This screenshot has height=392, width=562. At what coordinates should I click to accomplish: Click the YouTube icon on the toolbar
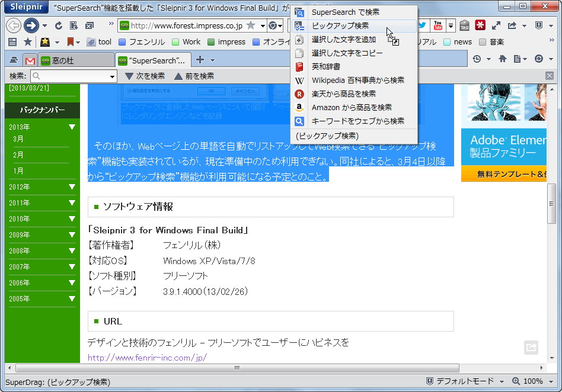pos(438,25)
